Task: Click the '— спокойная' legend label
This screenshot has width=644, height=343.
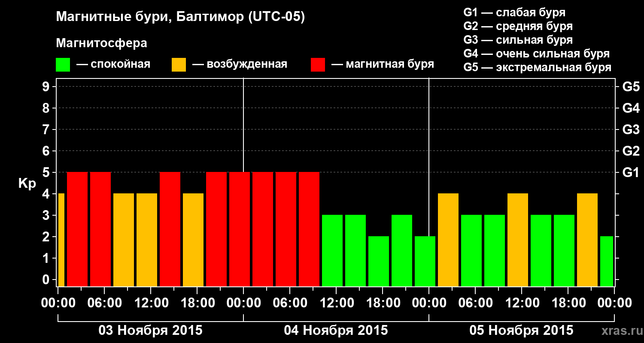Action: click(113, 65)
